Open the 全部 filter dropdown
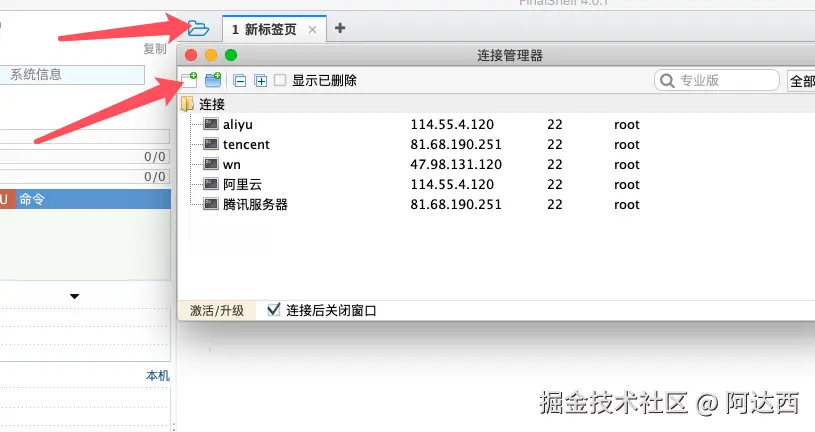This screenshot has height=432, width=815. [x=801, y=81]
